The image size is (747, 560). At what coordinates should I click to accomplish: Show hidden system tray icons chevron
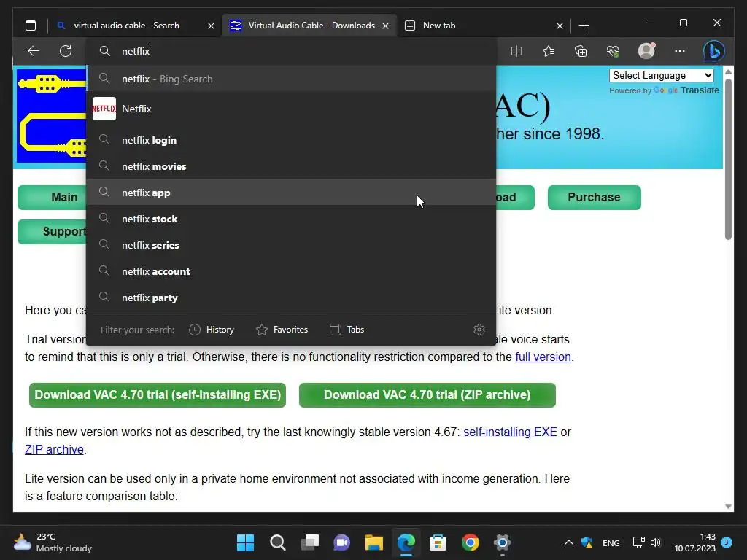pyautogui.click(x=569, y=542)
